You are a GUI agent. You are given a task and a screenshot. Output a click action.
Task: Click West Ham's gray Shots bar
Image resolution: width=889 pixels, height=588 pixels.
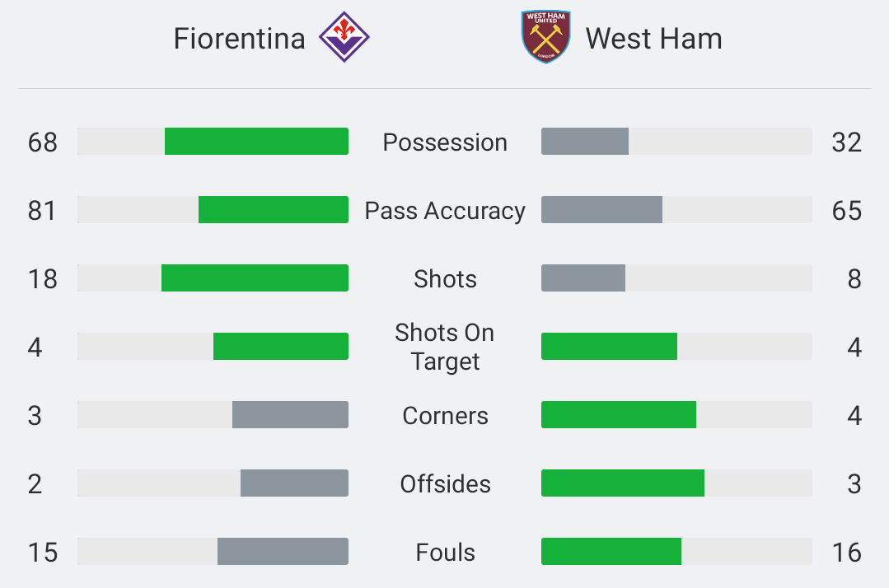click(583, 278)
